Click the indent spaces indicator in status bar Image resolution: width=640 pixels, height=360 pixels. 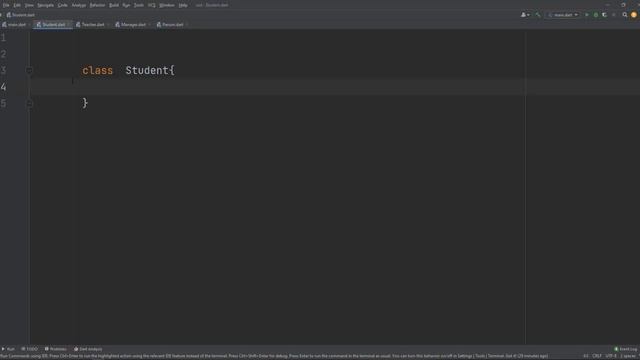tap(629, 356)
